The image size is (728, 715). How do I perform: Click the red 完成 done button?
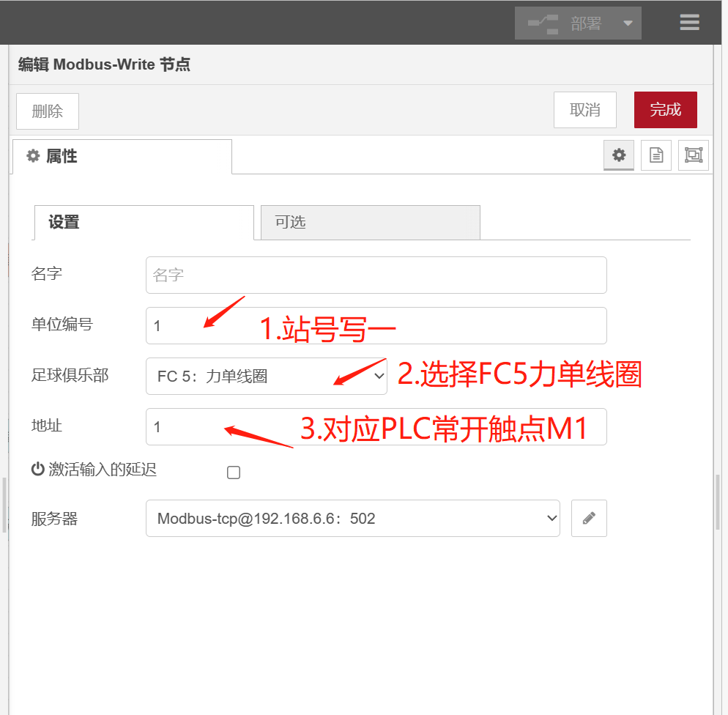(x=665, y=110)
